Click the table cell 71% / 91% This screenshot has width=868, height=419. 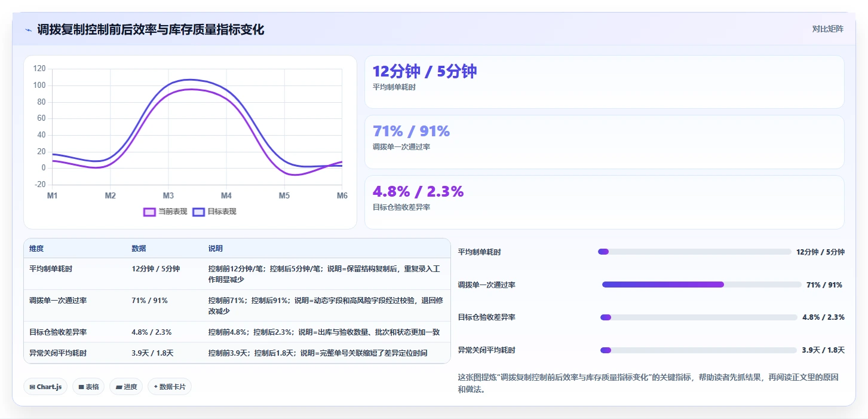[150, 301]
